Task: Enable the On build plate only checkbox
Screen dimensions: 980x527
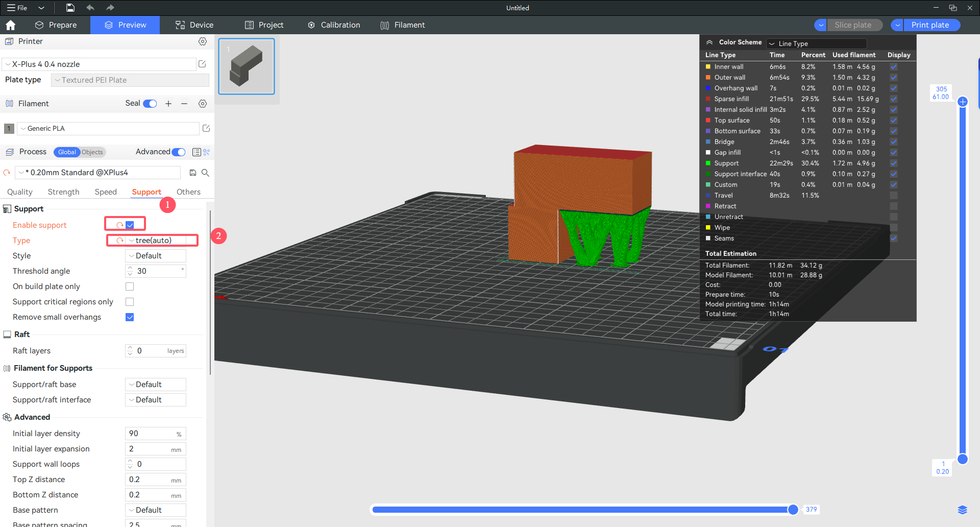Action: tap(130, 286)
